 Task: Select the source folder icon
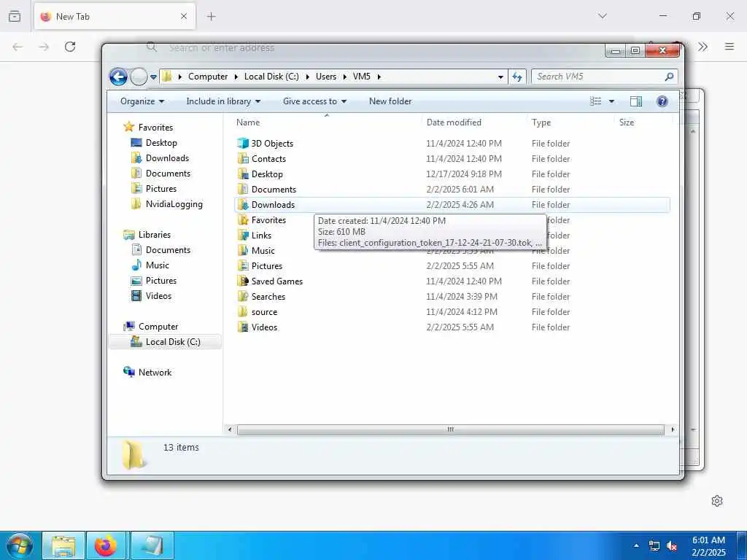242,312
